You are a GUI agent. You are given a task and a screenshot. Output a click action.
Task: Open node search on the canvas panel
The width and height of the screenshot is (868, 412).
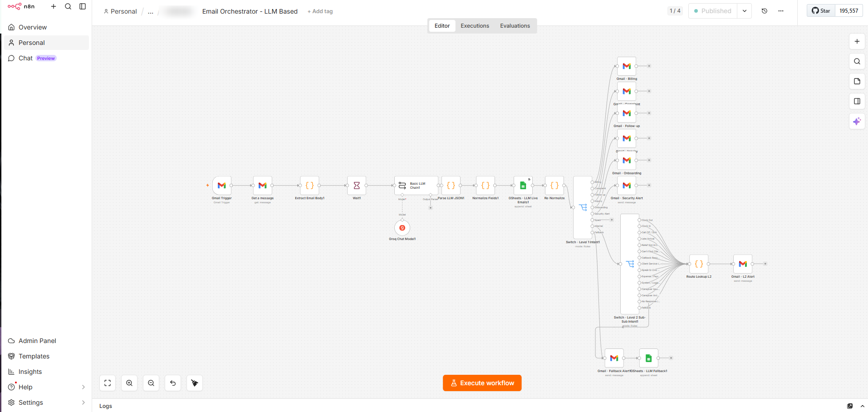tap(857, 61)
